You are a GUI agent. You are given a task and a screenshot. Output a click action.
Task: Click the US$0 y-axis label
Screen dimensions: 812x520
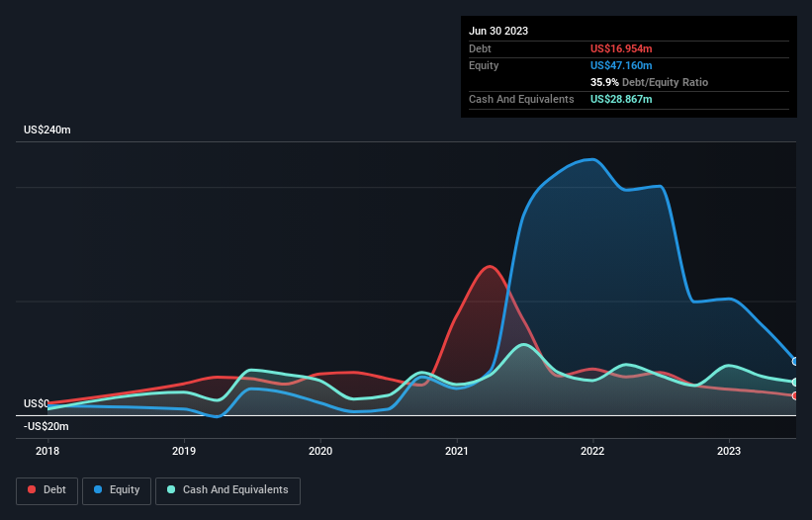click(37, 403)
